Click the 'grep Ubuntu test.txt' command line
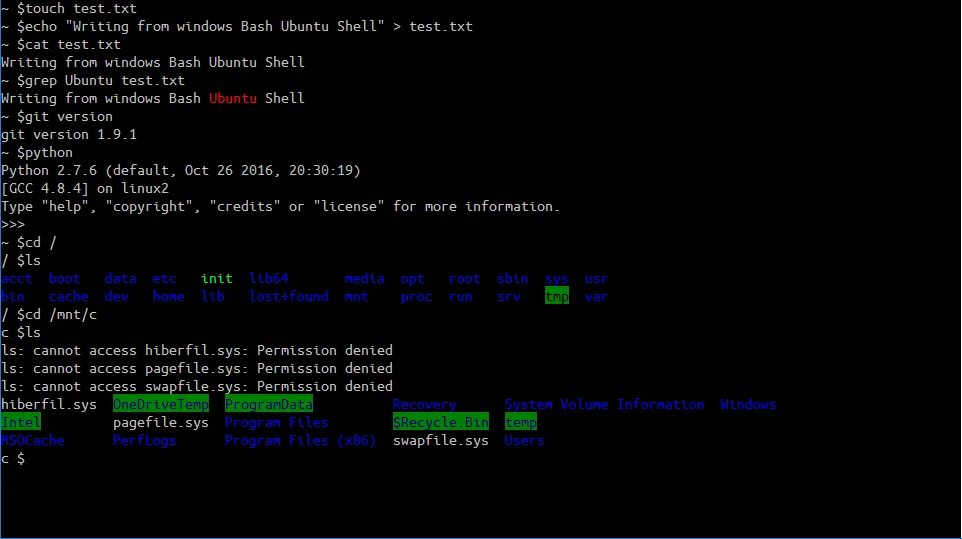 click(93, 80)
